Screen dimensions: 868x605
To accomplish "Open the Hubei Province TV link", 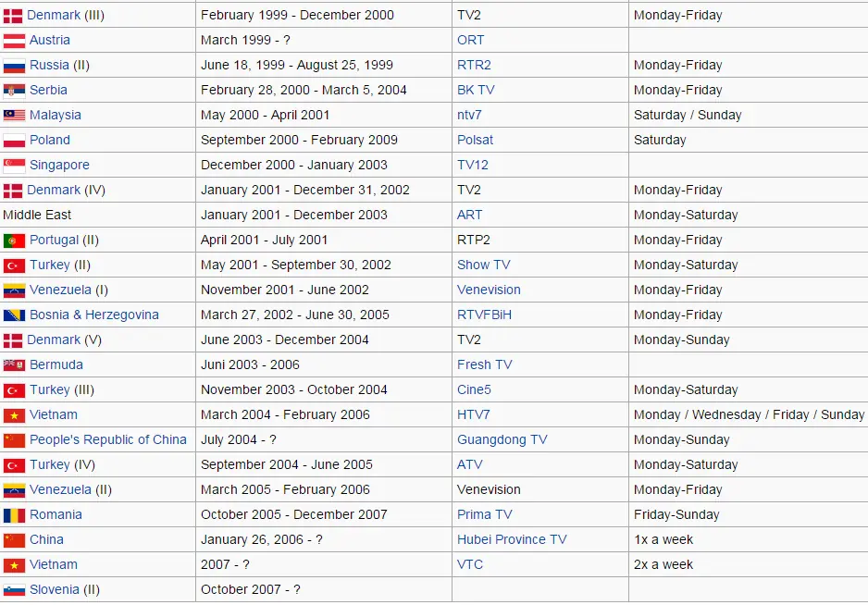I will (512, 539).
